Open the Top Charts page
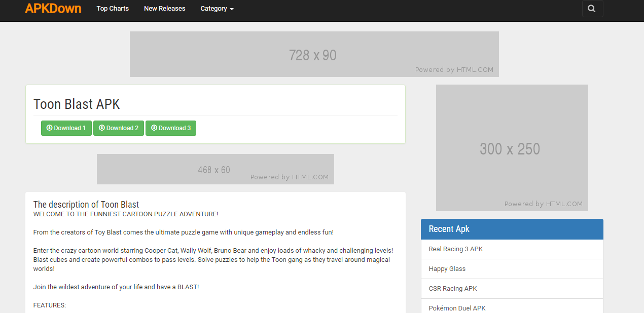The image size is (644, 313). pyautogui.click(x=113, y=9)
